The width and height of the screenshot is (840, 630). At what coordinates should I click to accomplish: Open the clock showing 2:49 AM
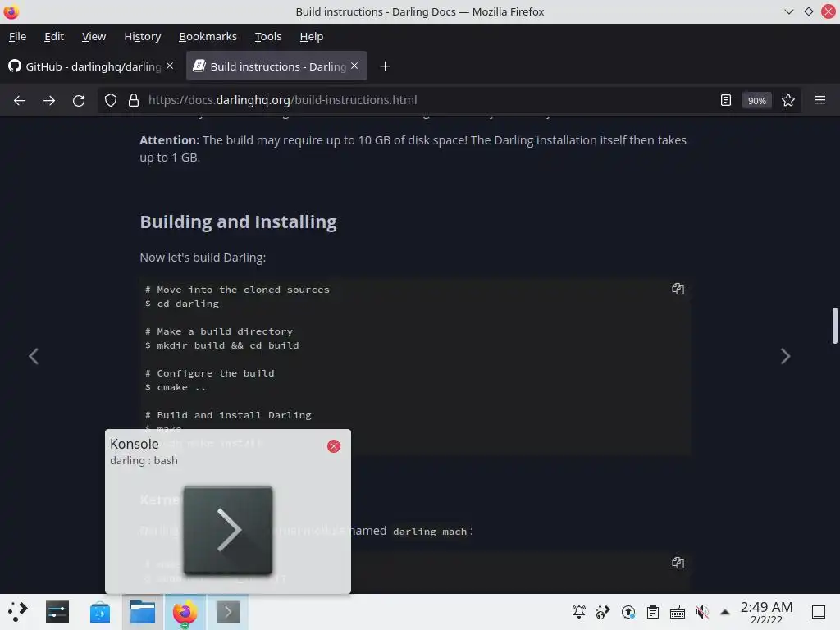(x=767, y=612)
